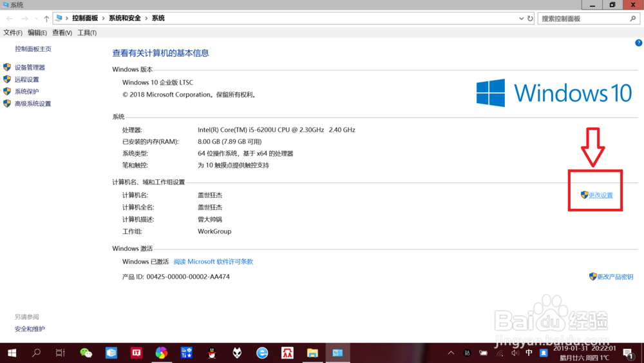The width and height of the screenshot is (644, 363).
Task: Open the Windows Start menu
Action: tap(12, 353)
